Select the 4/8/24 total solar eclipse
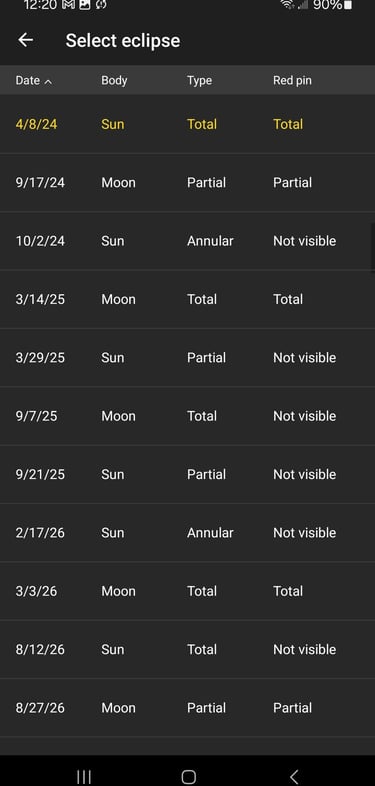Screen dimensions: 375x786 (x=188, y=124)
